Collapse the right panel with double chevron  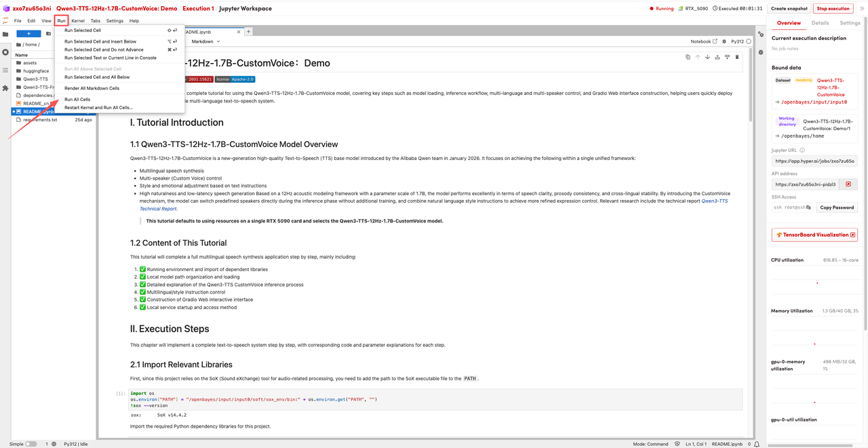(x=862, y=8)
